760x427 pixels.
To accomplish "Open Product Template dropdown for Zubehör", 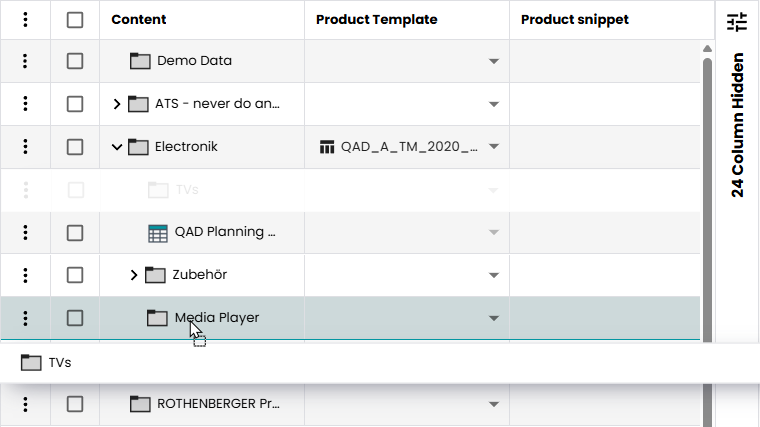I will (x=493, y=275).
